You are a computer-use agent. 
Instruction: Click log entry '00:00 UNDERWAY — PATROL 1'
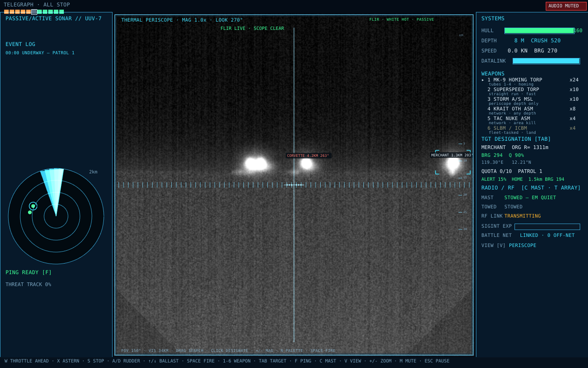(40, 53)
